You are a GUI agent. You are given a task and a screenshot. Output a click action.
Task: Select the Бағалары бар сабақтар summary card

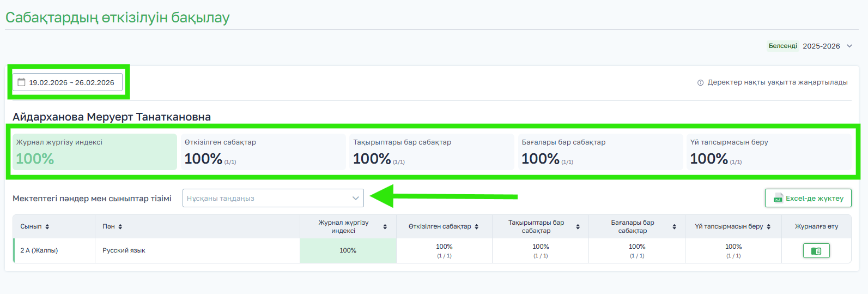[600, 152]
